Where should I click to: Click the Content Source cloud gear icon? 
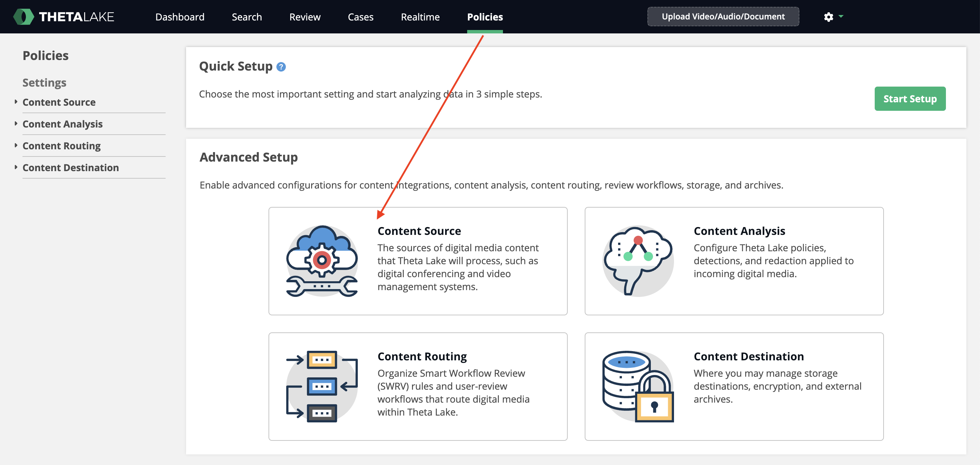(x=322, y=261)
